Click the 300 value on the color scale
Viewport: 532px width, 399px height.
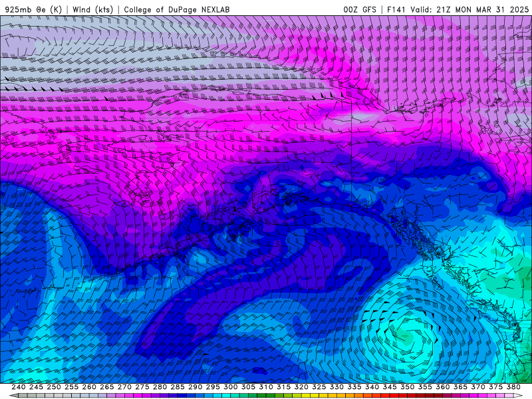[x=230, y=387]
